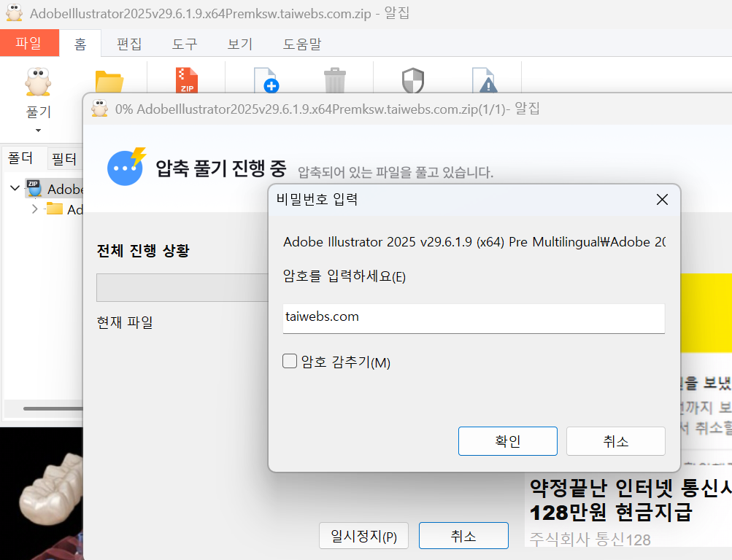Switch to the 홈 tab

80,44
